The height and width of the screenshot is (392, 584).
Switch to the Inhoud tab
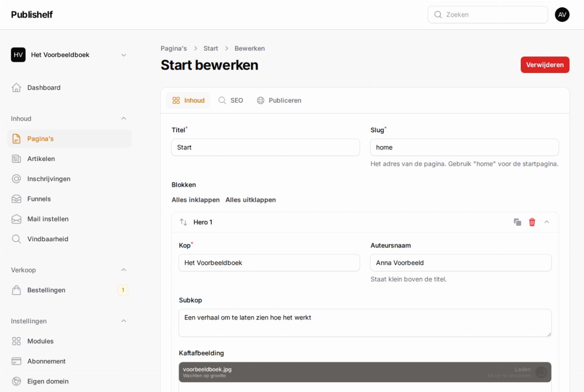188,100
